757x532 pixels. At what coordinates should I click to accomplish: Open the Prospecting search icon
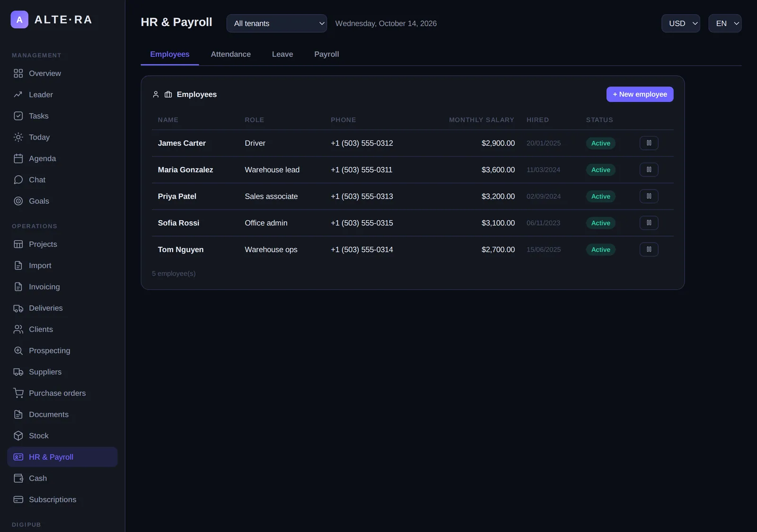point(18,350)
